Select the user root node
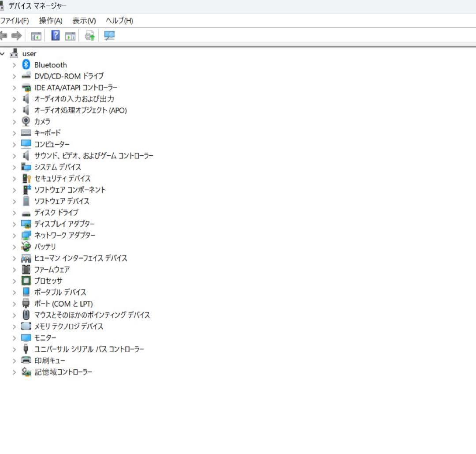The width and height of the screenshot is (476, 454). coord(29,53)
